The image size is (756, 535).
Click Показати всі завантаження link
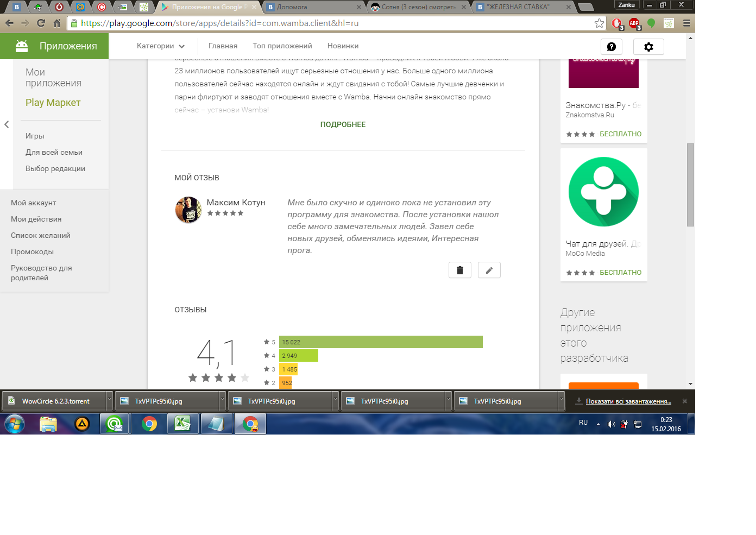click(628, 401)
